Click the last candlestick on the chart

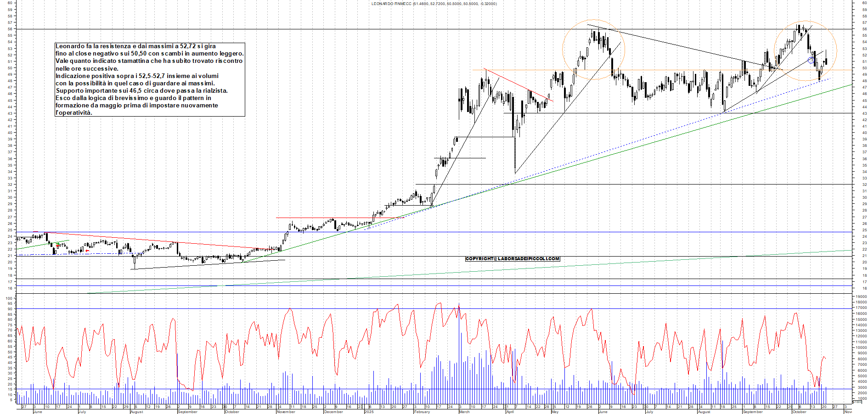(x=826, y=61)
